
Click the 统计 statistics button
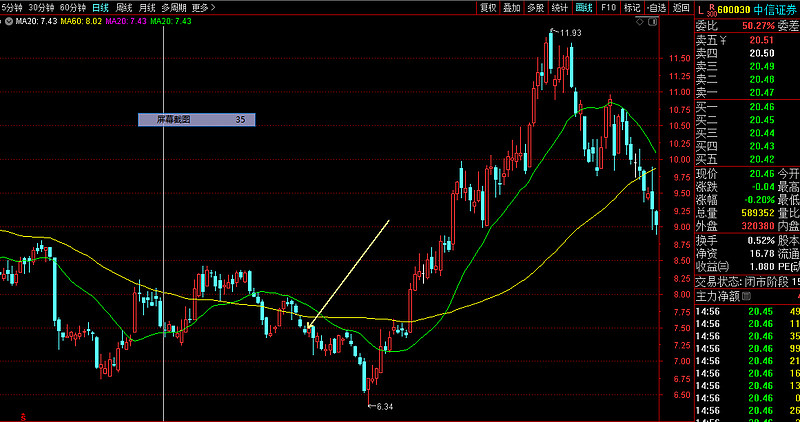560,8
